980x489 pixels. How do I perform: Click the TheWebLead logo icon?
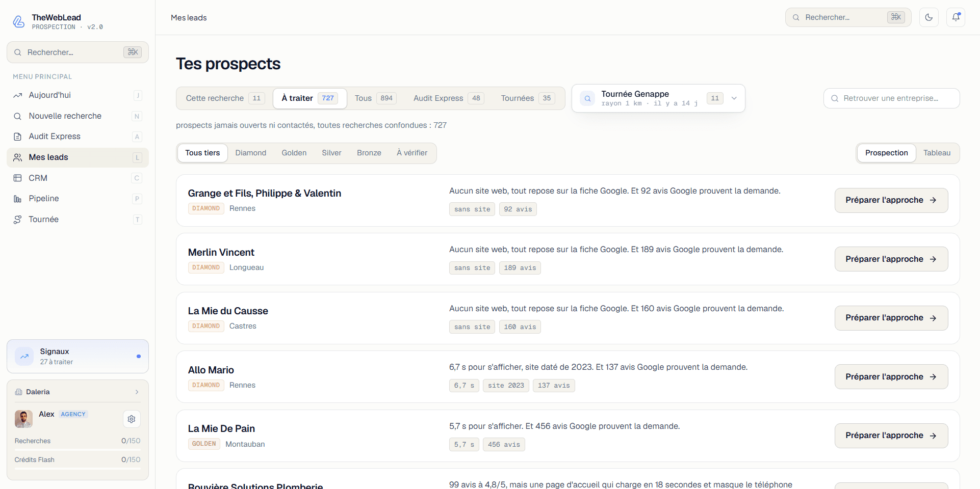point(18,21)
